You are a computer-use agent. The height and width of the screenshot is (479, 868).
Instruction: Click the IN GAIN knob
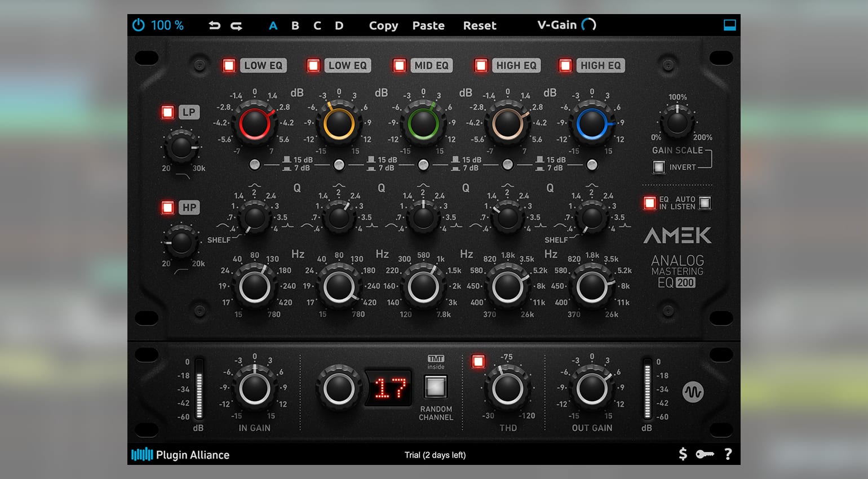coord(254,389)
